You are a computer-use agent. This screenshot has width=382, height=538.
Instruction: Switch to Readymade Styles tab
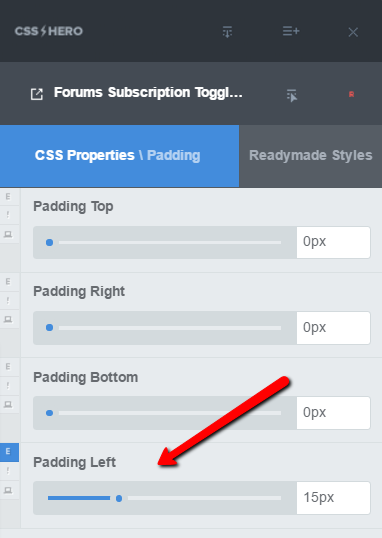click(311, 155)
